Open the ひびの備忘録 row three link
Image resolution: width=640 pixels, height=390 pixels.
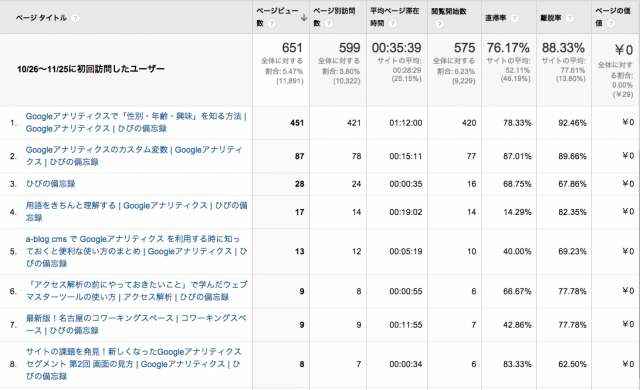(x=51, y=184)
